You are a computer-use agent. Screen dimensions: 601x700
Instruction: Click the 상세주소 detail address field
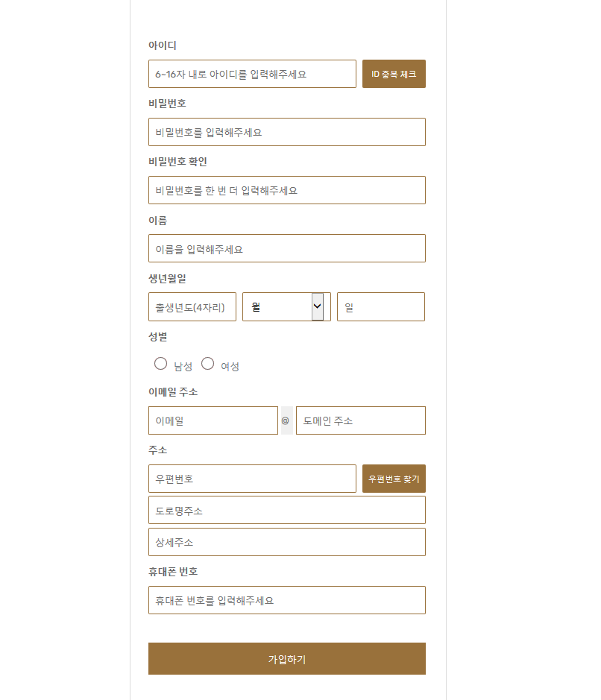pyautogui.click(x=287, y=542)
